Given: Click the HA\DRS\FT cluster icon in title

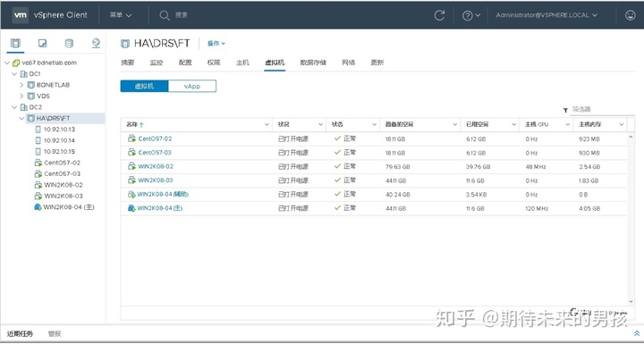Looking at the screenshot, I should [125, 43].
